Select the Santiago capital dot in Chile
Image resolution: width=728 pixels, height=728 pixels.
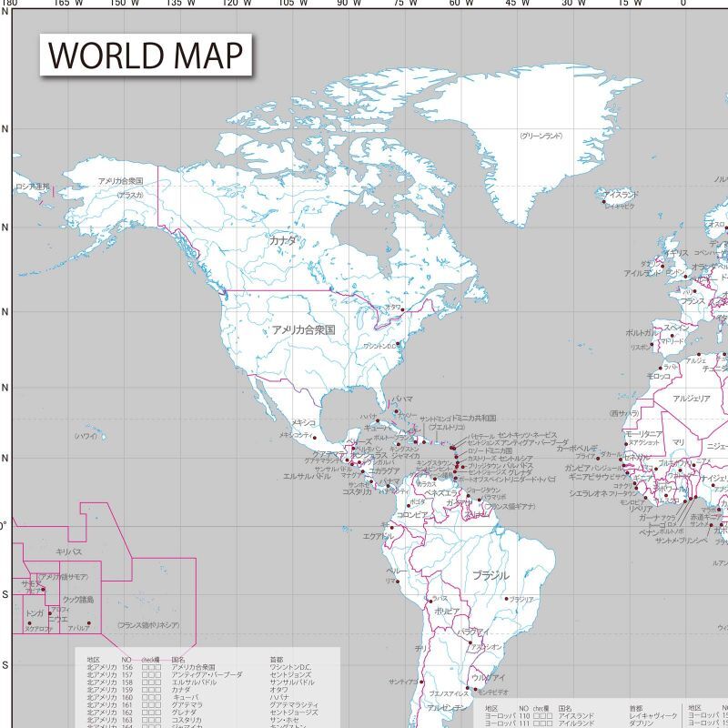coord(421,682)
